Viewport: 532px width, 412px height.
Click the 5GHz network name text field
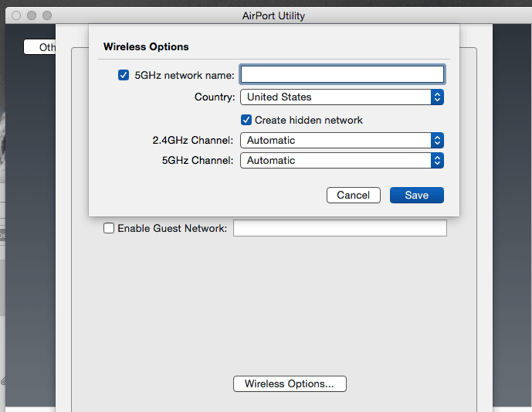pos(342,74)
